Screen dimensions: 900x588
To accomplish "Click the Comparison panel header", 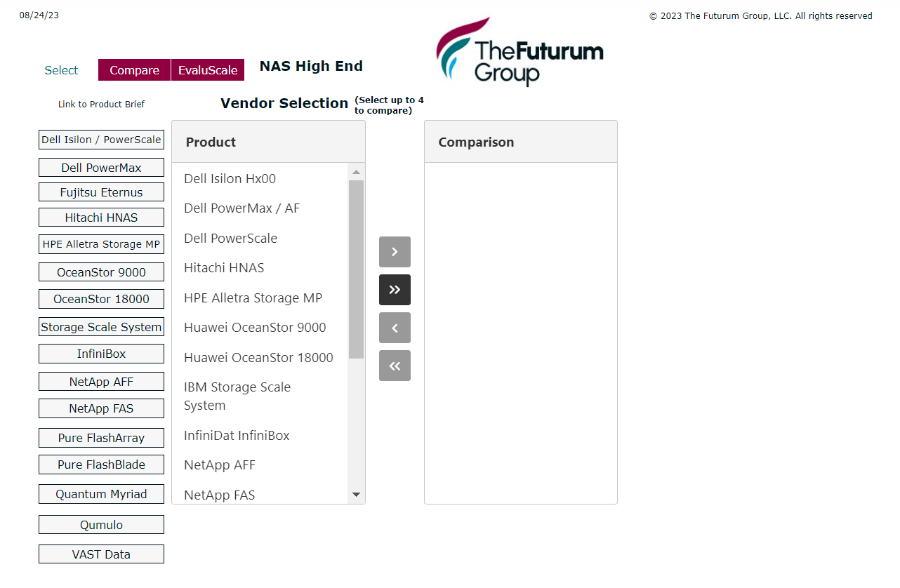I will (521, 142).
